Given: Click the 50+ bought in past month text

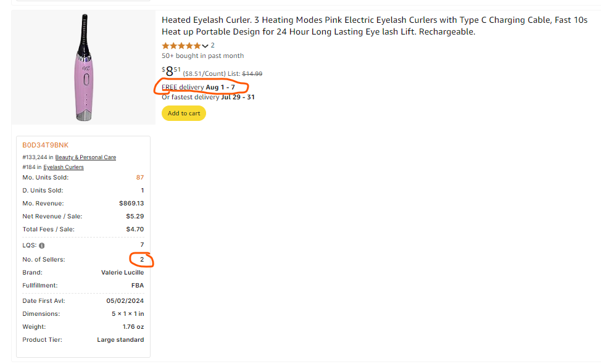Looking at the screenshot, I should pyautogui.click(x=203, y=56).
